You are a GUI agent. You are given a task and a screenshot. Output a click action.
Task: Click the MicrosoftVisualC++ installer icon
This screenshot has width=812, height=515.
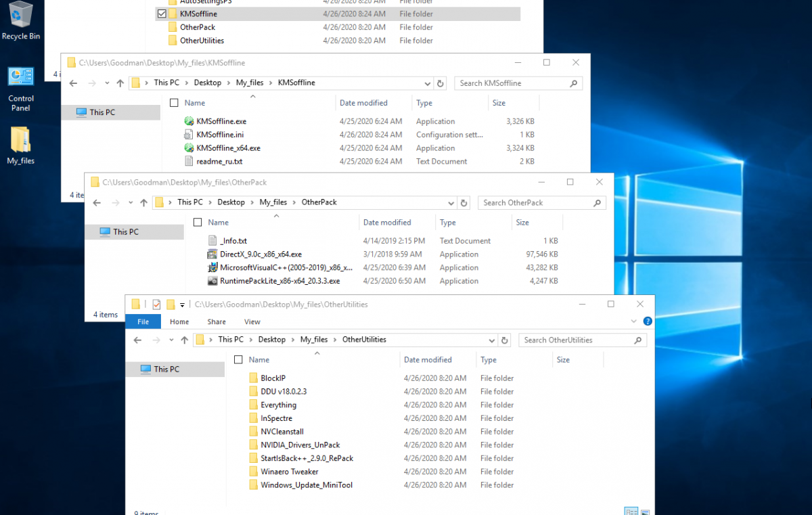[x=212, y=267]
